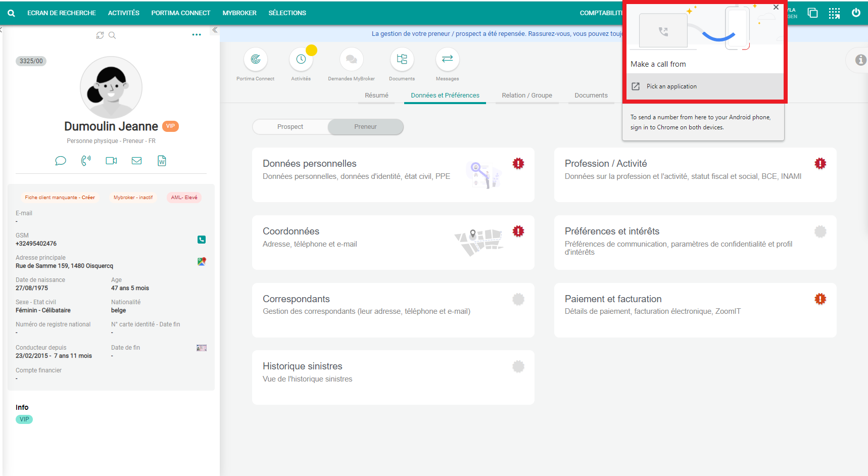Click the Fiche client manquante - Créer tag

60,198
